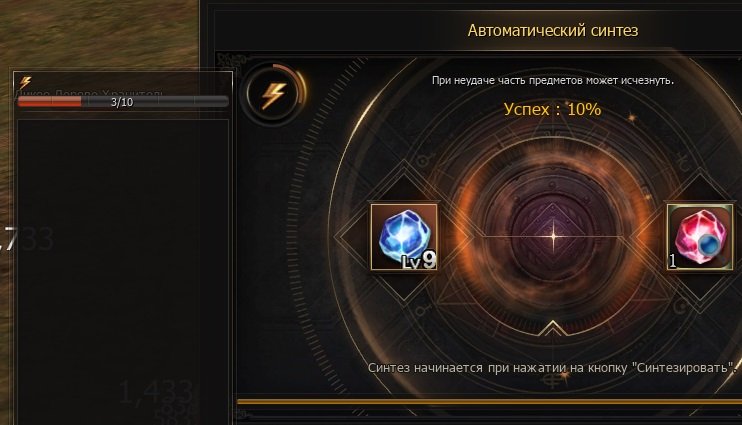This screenshot has width=742, height=425.
Task: Click the faded name text behind 3/10 bar
Action: pyautogui.click(x=90, y=93)
